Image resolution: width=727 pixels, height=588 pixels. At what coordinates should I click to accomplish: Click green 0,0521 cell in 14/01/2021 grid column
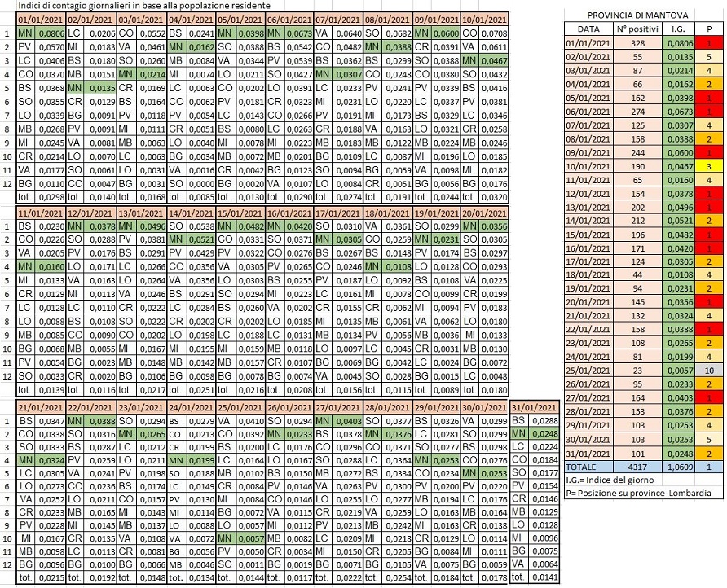(203, 239)
